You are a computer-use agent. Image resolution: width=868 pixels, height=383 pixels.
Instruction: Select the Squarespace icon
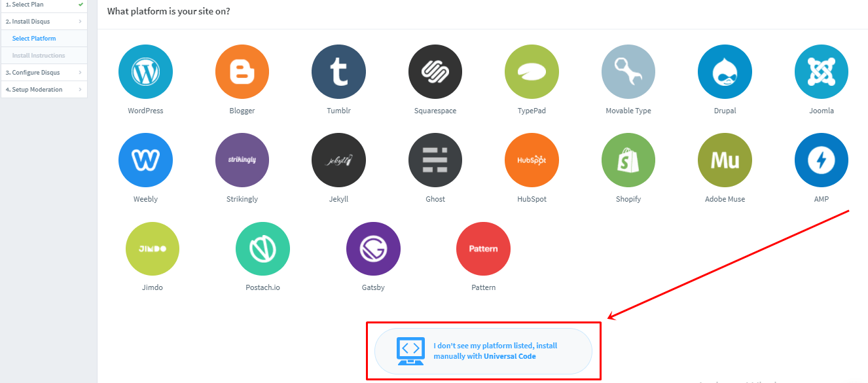click(x=435, y=72)
